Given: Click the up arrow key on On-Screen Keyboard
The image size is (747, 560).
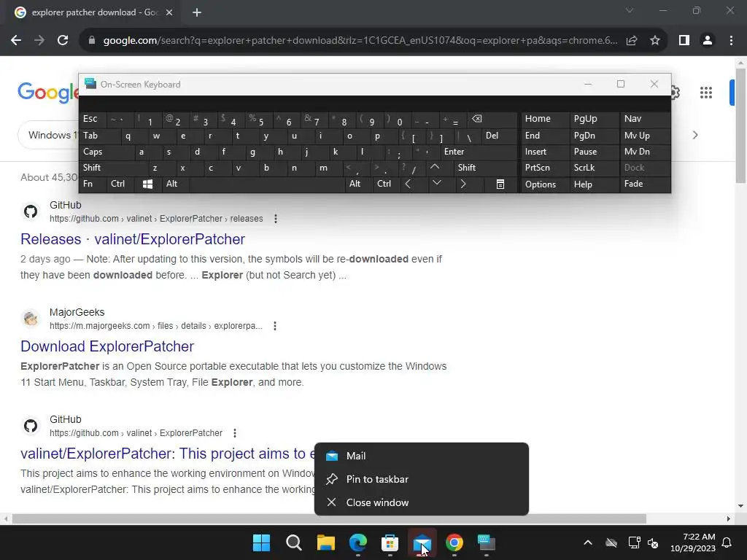Looking at the screenshot, I should 435,167.
